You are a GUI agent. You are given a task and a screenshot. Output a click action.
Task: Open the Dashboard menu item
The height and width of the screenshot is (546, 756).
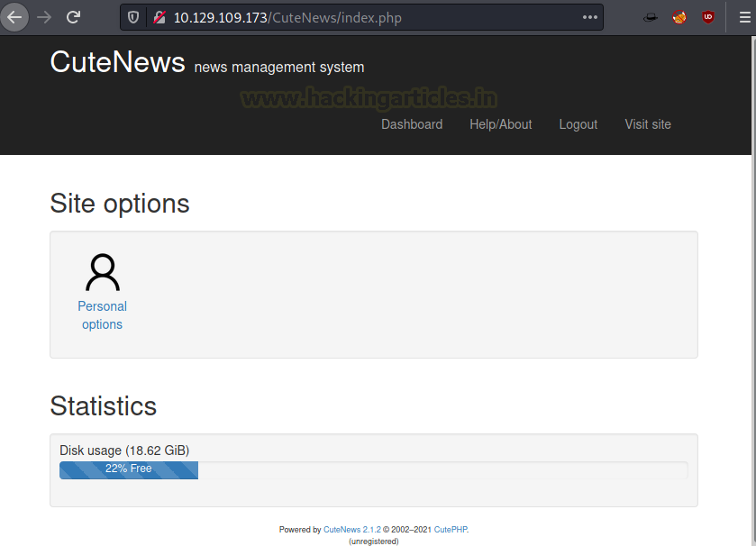[412, 124]
